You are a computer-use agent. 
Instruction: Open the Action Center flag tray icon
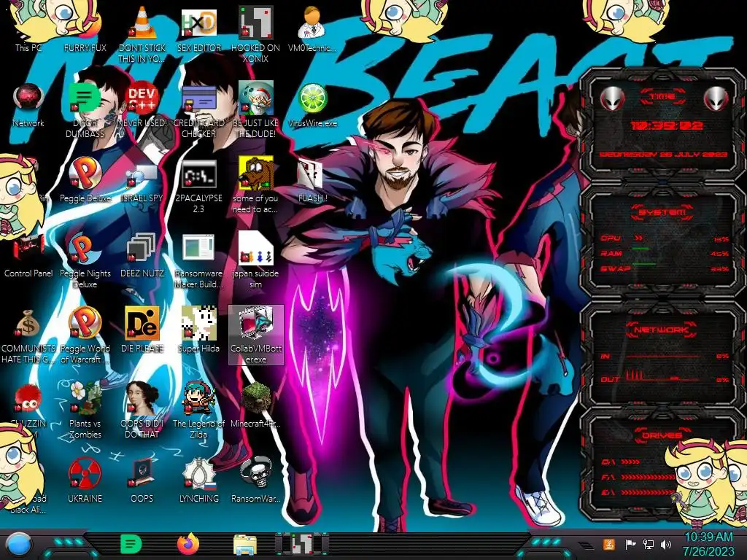click(631, 544)
